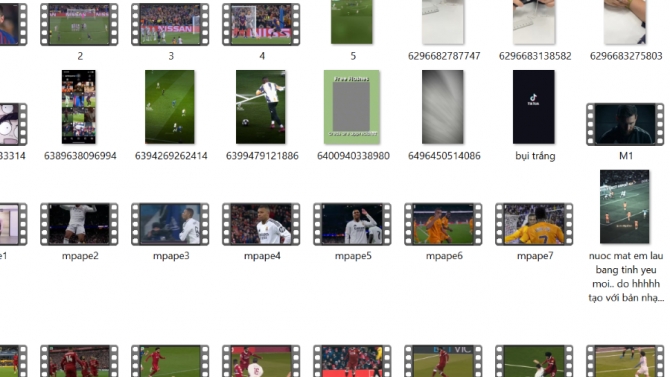Image resolution: width=670 pixels, height=377 pixels.
Task: Click the file name label mpape3
Action: (171, 256)
